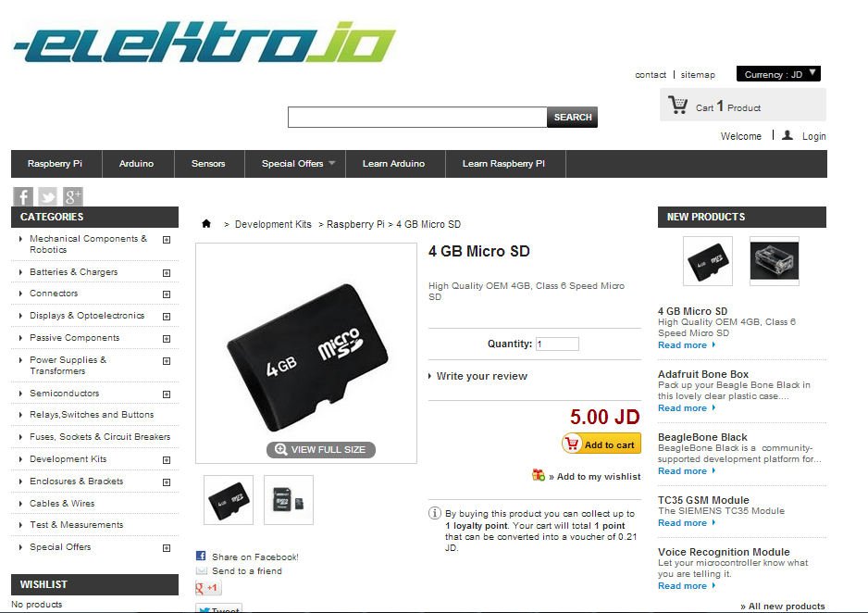868x613 pixels.
Task: Click the SEARCH button
Action: pos(573,117)
